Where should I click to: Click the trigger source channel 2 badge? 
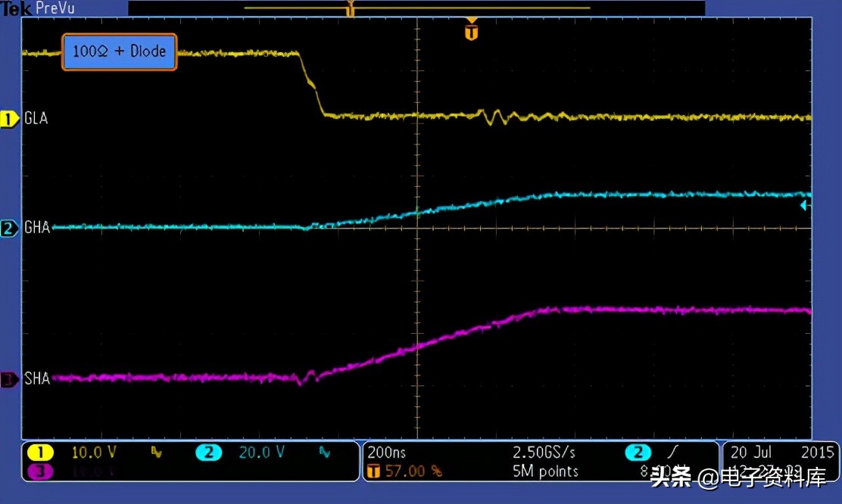coord(638,453)
